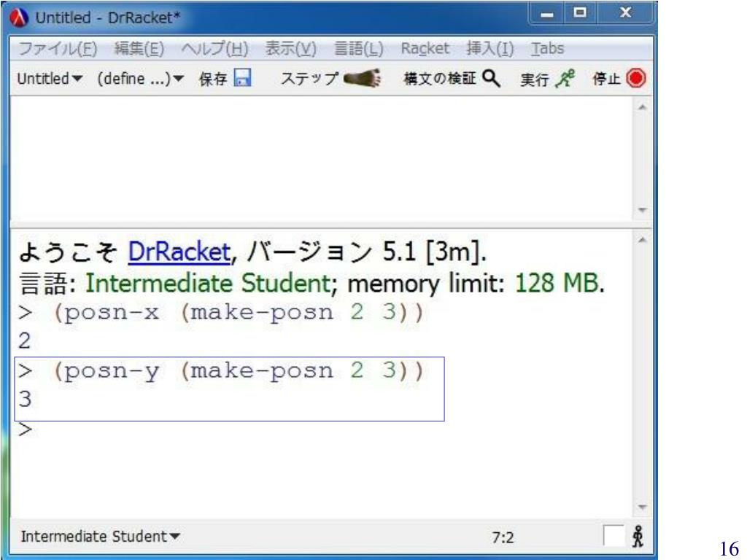Screen dimensions: 747x560
Task: Open the 言語(L) menu
Action: coord(359,49)
